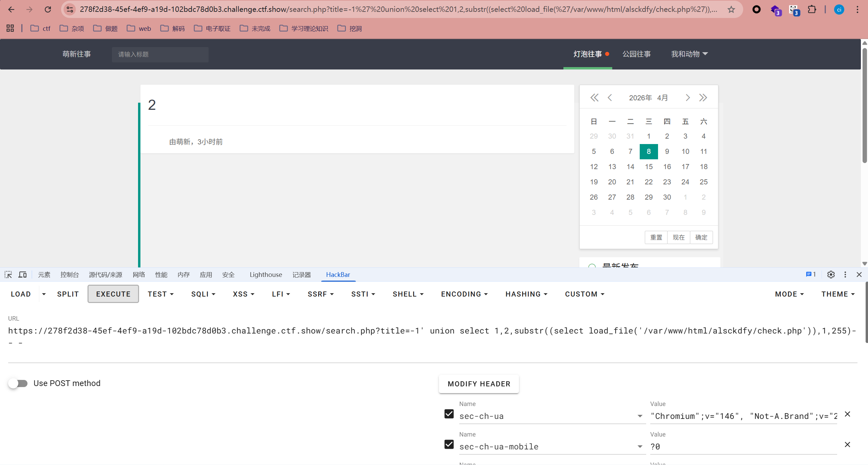Open the ENCODING dropdown in HackBar
The width and height of the screenshot is (868, 465).
tap(464, 294)
